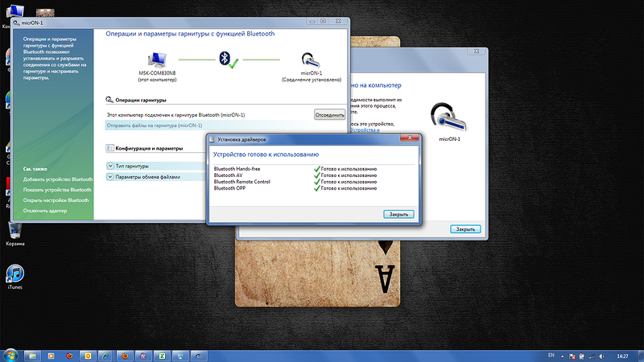Click the network signal tray icon

(592, 356)
